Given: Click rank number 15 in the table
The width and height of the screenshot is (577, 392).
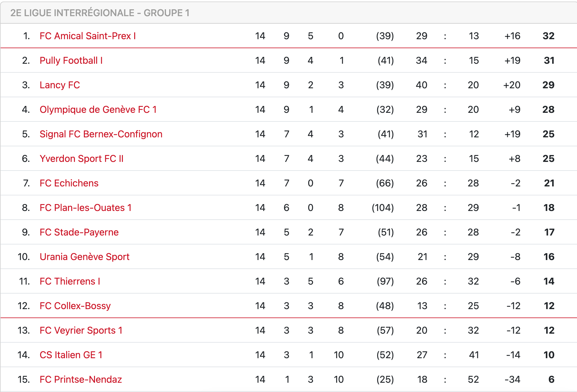Looking at the screenshot, I should click(23, 379).
